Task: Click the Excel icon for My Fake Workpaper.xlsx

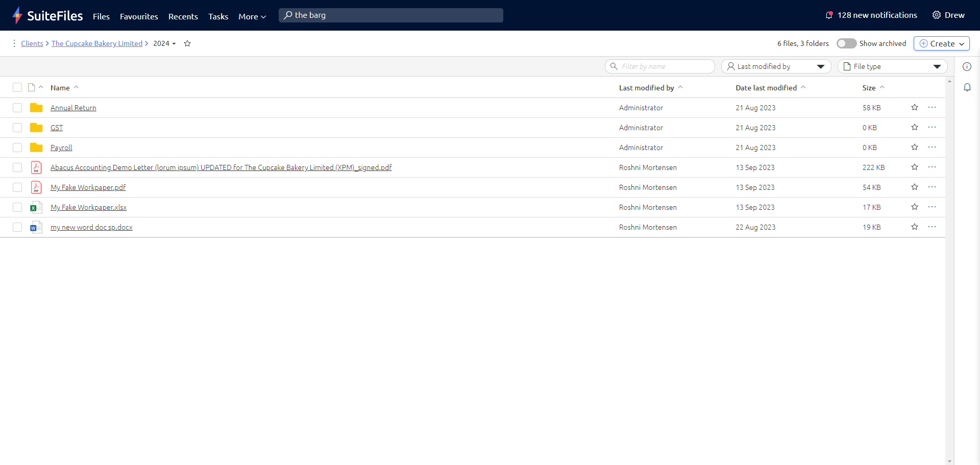Action: point(36,207)
